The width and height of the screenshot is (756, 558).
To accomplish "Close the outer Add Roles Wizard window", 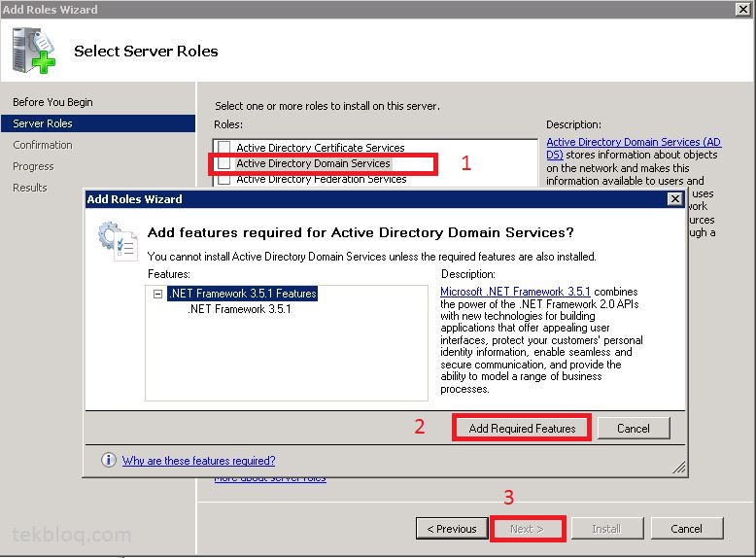I will pos(743,9).
